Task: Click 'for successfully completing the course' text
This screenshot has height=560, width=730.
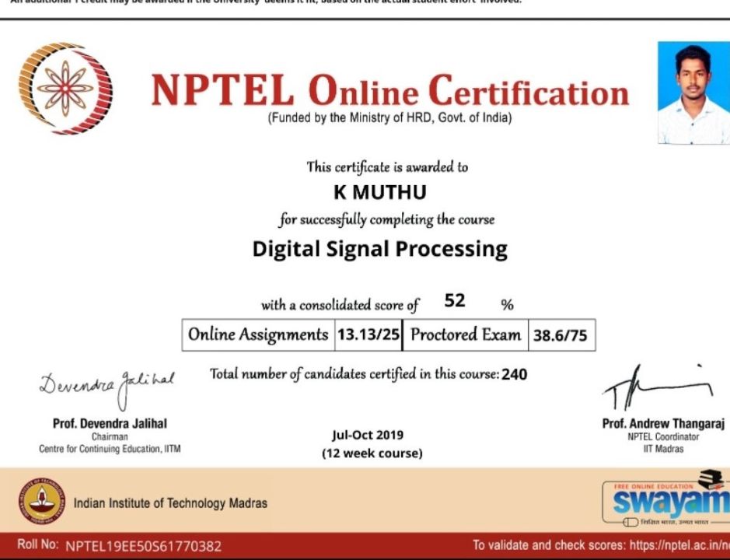Action: pos(386,219)
